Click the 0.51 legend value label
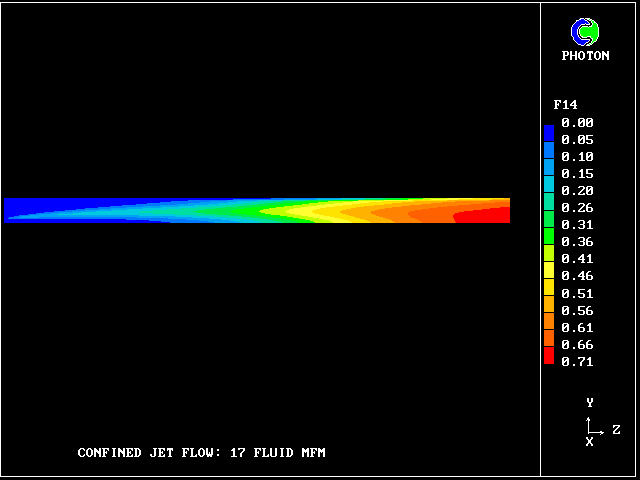 coord(577,294)
